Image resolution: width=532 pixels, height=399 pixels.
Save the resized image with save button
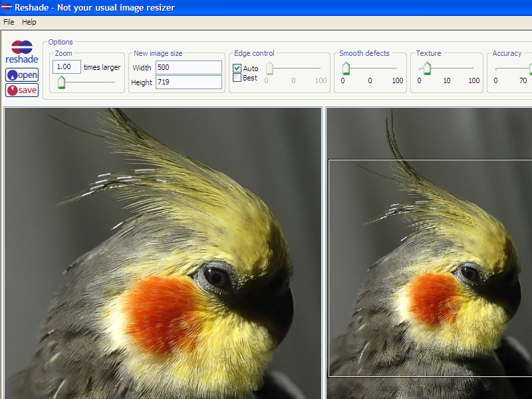coord(22,90)
